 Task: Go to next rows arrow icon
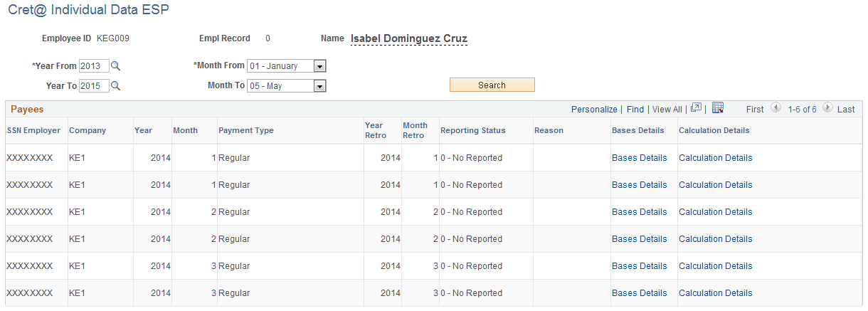(x=827, y=109)
